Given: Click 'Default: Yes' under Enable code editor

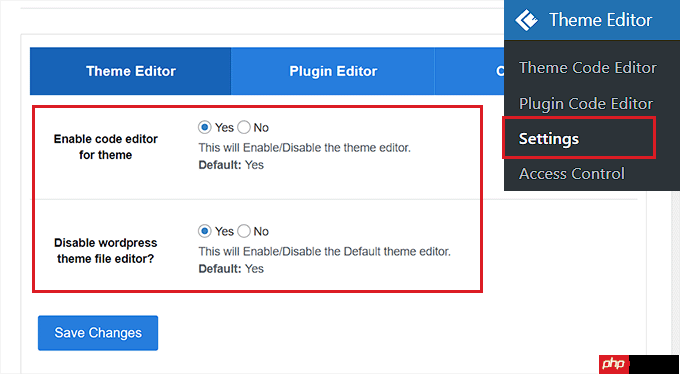Looking at the screenshot, I should tap(231, 165).
